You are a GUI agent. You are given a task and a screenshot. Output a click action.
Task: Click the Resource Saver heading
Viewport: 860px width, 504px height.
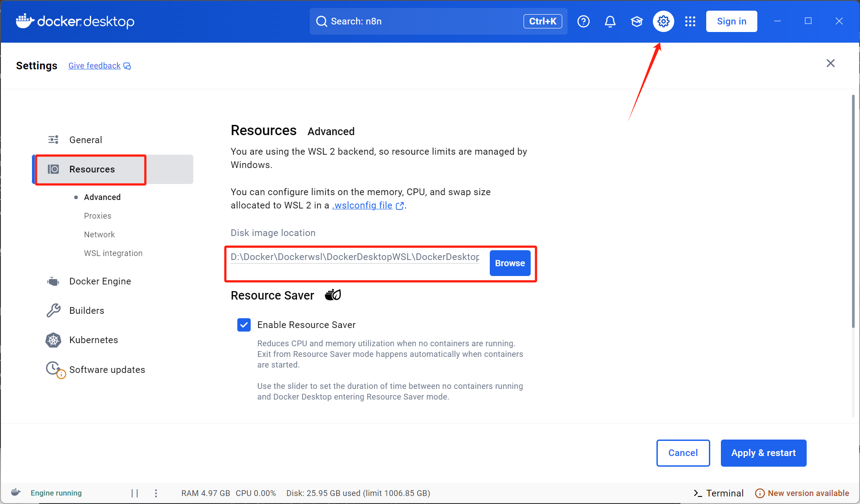[272, 296]
